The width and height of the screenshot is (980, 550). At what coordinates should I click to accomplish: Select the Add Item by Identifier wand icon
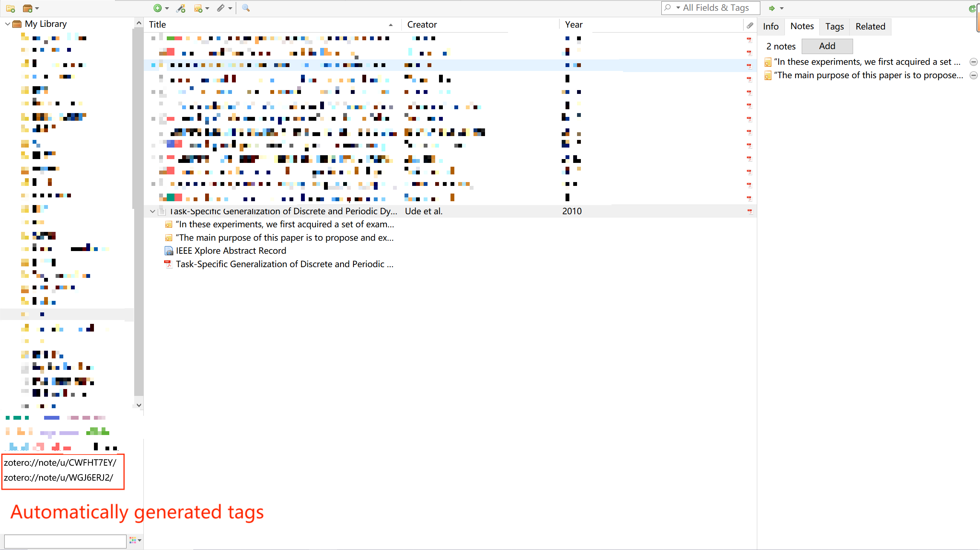pos(180,8)
